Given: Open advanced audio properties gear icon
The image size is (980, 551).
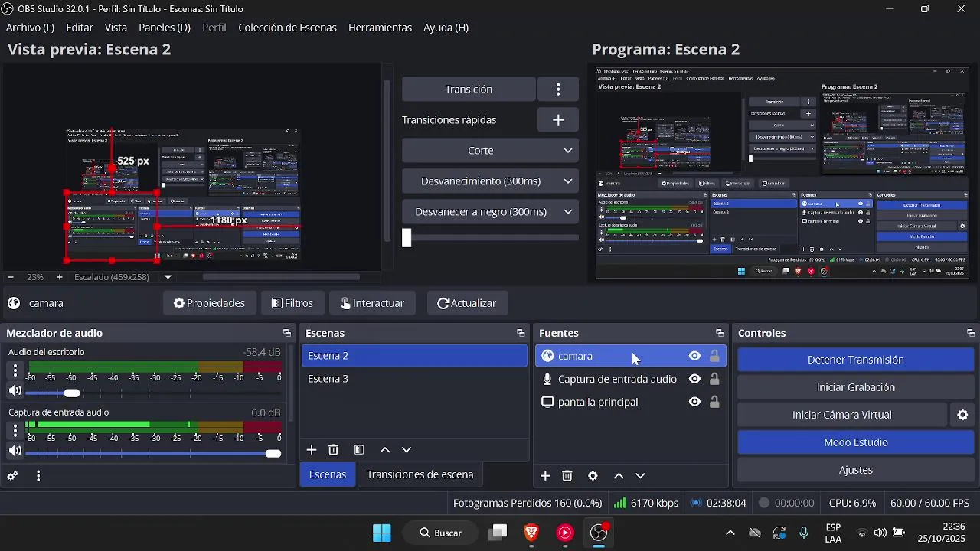Looking at the screenshot, I should click(12, 476).
